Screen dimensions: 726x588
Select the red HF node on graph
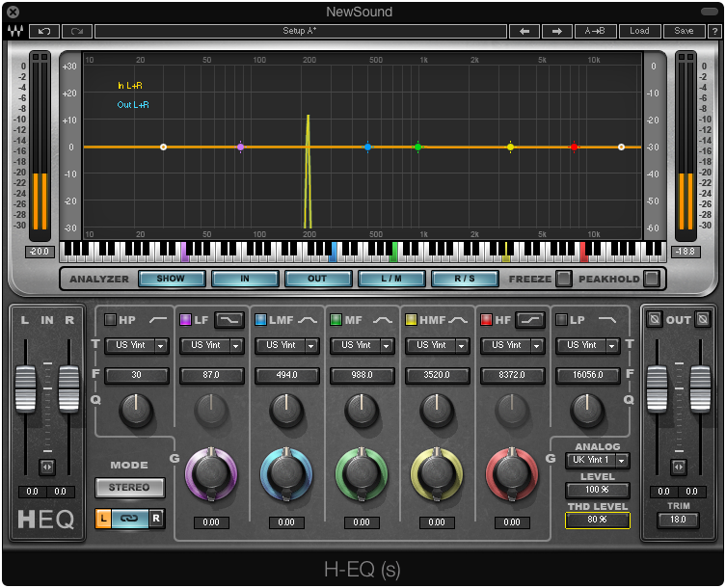click(x=574, y=147)
